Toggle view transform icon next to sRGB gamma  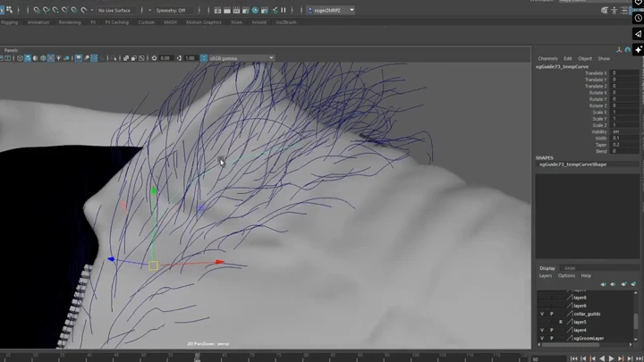click(204, 58)
